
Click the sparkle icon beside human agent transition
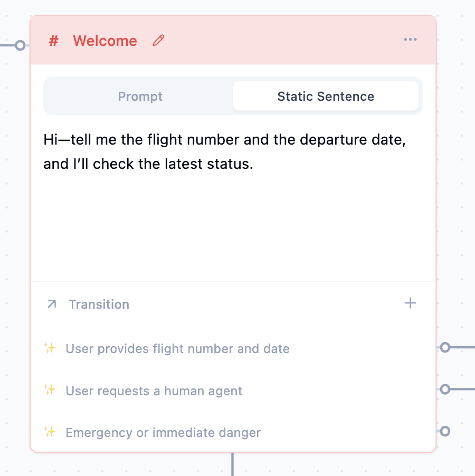50,391
